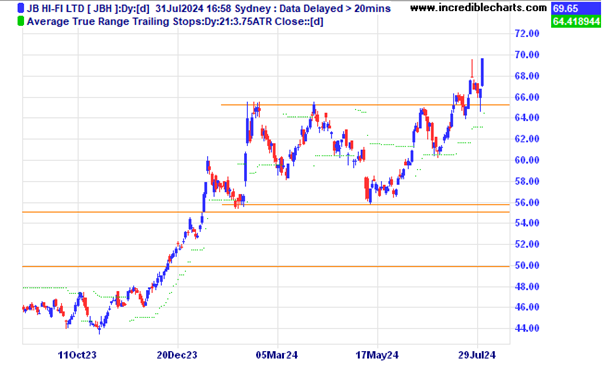The width and height of the screenshot is (602, 365).
Task: Click the Average True Range Trailing Stops label
Action: (175, 21)
